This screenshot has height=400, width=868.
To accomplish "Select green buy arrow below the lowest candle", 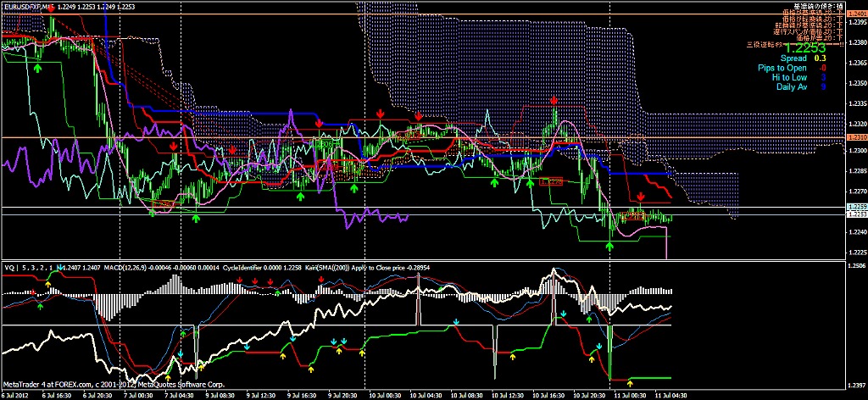I will 609,246.
